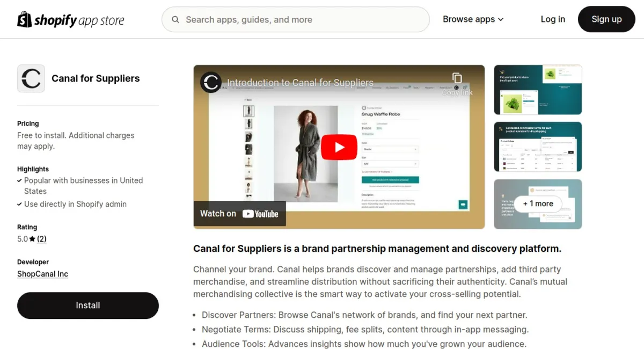644x349 pixels.
Task: Click the Canal for Suppliers app icon
Action: [x=31, y=78]
